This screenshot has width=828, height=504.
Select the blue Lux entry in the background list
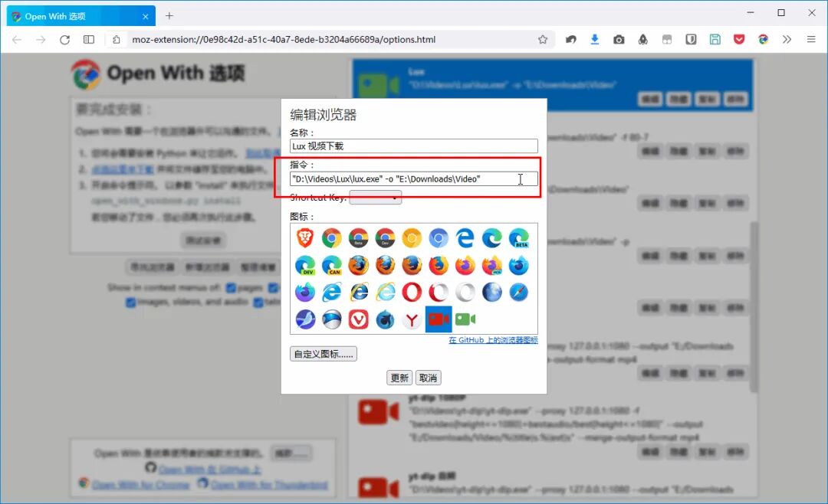[553, 85]
